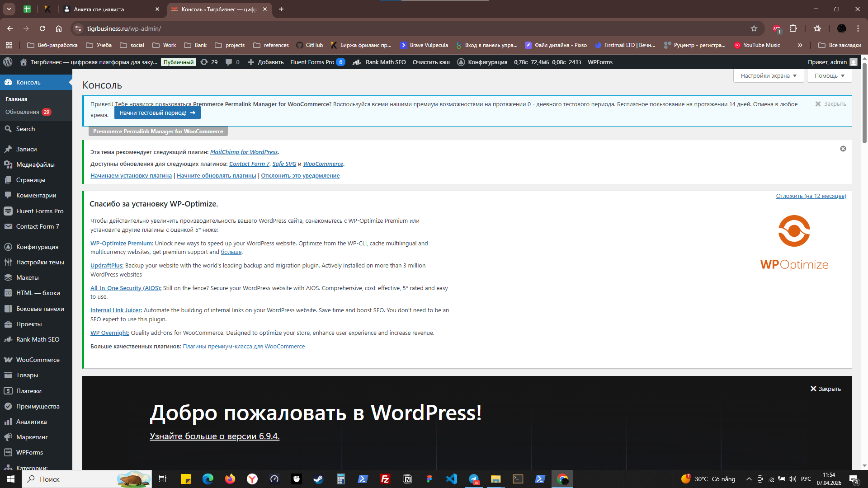This screenshot has width=868, height=488.
Task: Open Узнайте больше о версии 6.9.4 link
Action: [215, 436]
